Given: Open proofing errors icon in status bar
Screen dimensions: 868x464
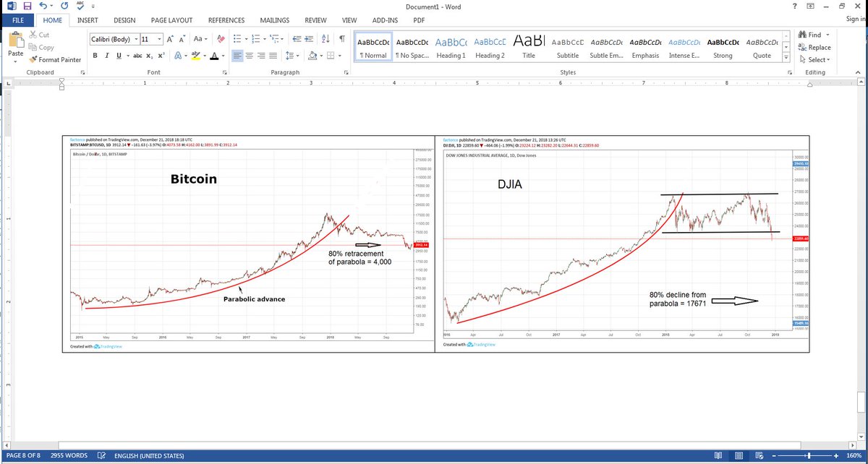Looking at the screenshot, I should [x=101, y=456].
